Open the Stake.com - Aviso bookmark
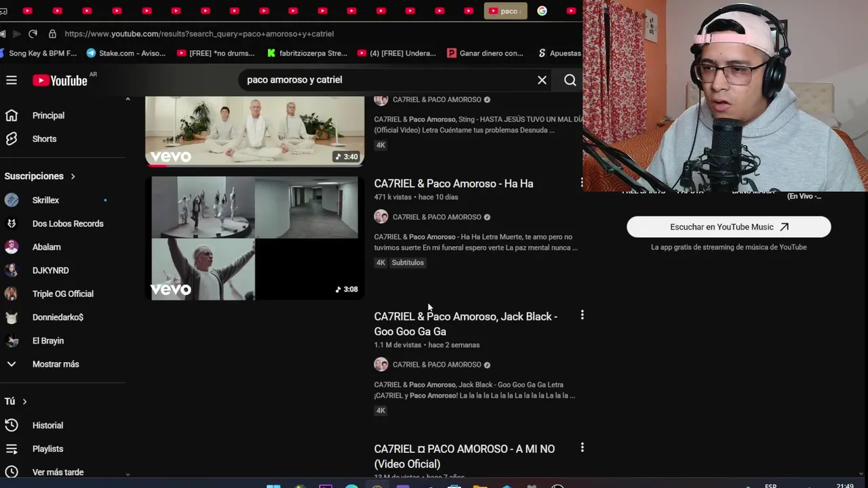868x488 pixels. click(x=126, y=53)
